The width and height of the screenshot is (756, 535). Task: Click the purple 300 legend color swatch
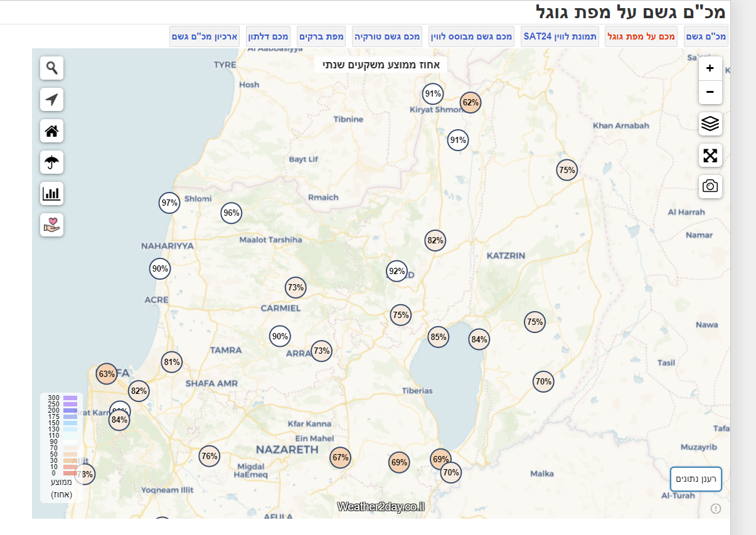(x=70, y=398)
